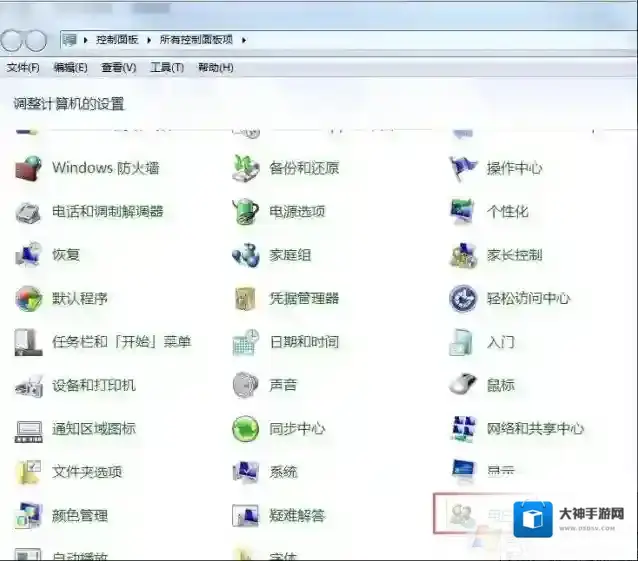Open the 帮助(H) menu
This screenshot has width=638, height=561.
pos(216,68)
